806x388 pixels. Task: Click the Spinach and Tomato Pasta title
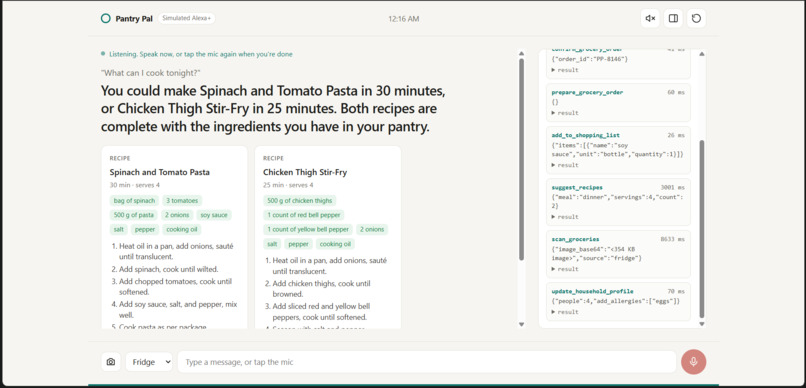159,172
